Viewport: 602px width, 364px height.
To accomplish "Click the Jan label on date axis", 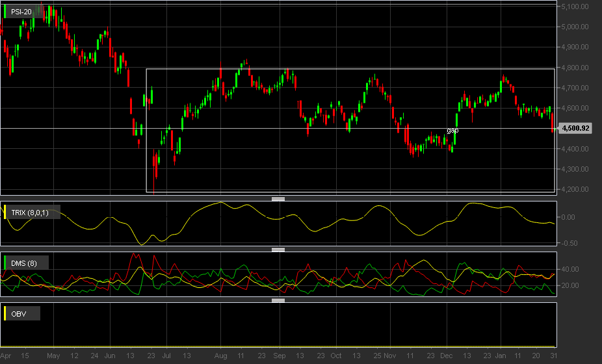I will (x=501, y=356).
